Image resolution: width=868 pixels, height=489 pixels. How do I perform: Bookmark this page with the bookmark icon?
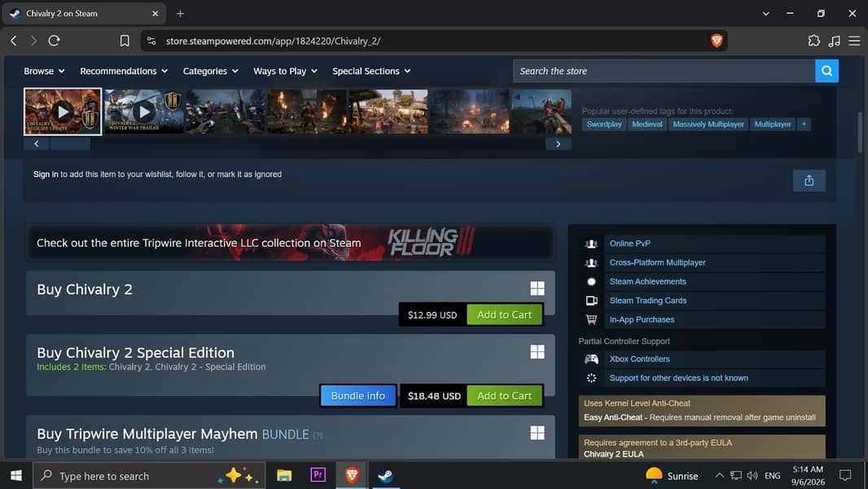pos(125,41)
